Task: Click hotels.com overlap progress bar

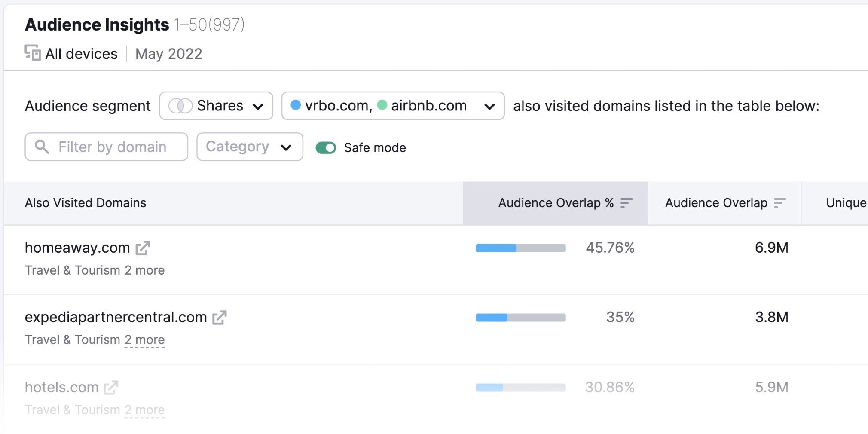Action: coord(521,388)
